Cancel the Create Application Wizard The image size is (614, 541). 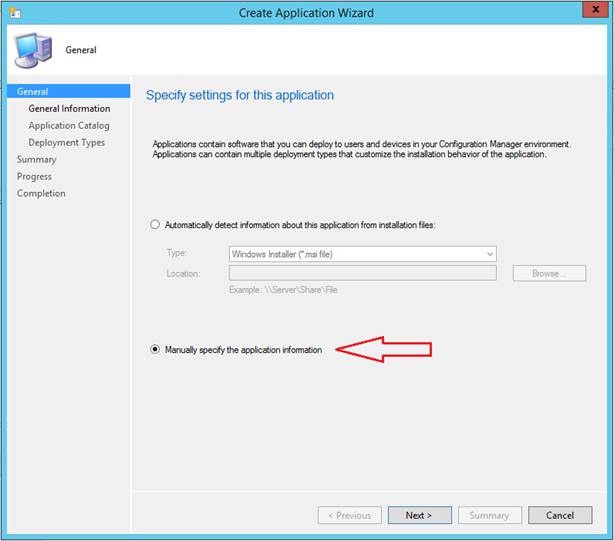coord(560,515)
